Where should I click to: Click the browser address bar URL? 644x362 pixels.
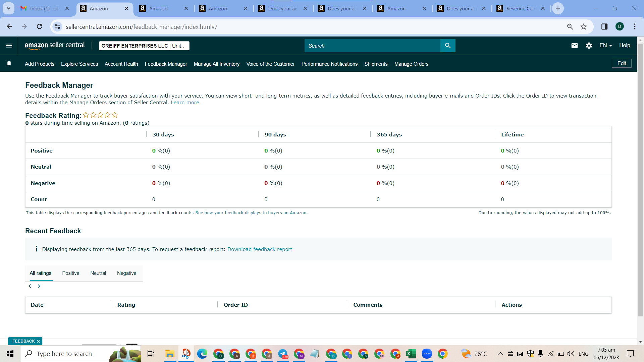pyautogui.click(x=142, y=26)
